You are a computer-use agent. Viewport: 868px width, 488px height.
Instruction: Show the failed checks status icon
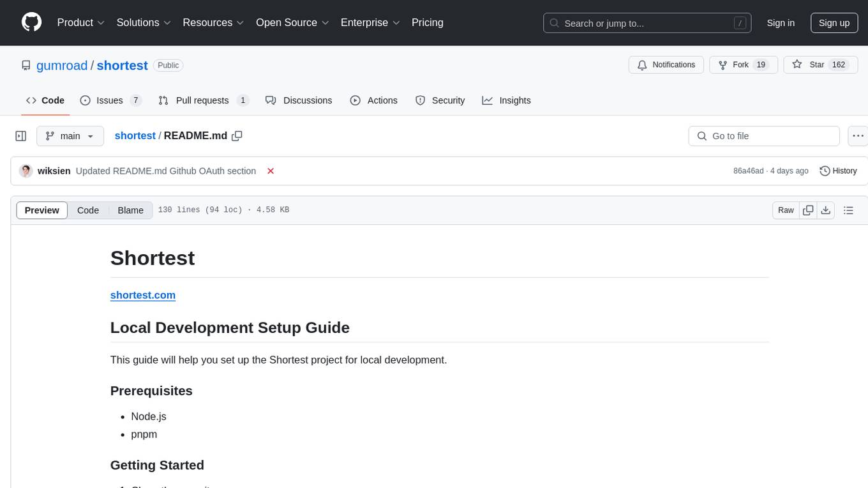point(271,171)
